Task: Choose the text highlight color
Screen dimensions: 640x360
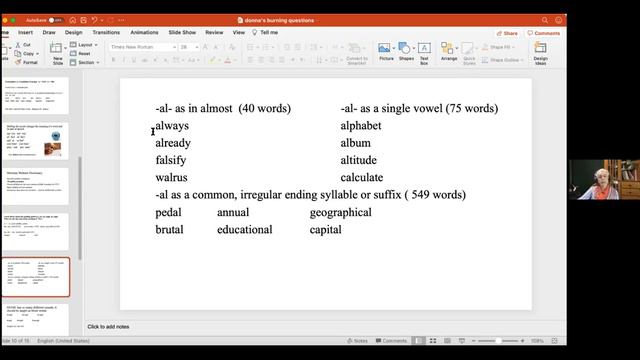Action: click(212, 60)
